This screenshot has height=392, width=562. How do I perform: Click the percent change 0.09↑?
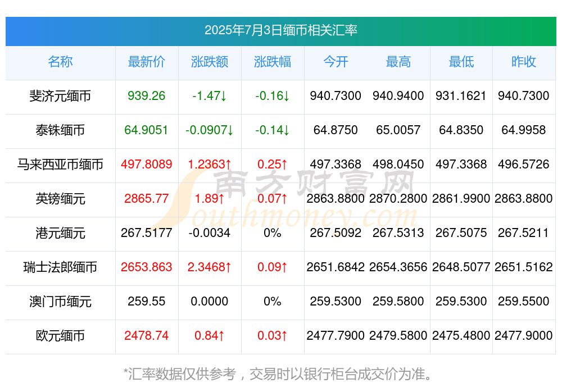(273, 267)
